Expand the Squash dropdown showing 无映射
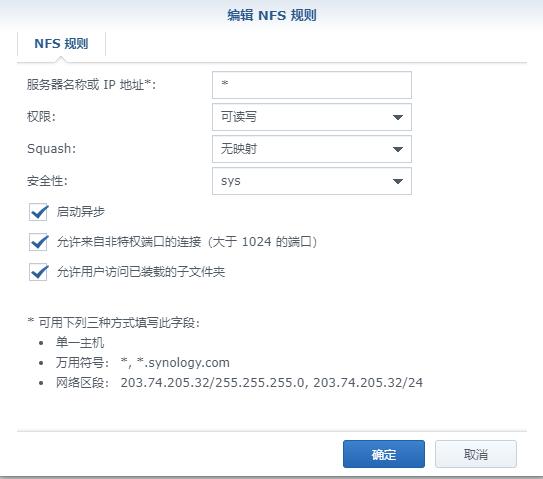 click(x=312, y=149)
